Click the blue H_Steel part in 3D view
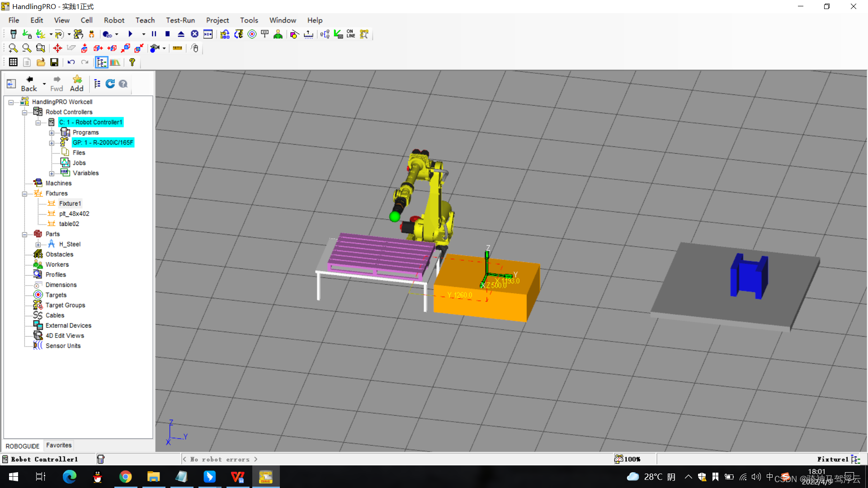The height and width of the screenshot is (488, 868). tap(749, 276)
